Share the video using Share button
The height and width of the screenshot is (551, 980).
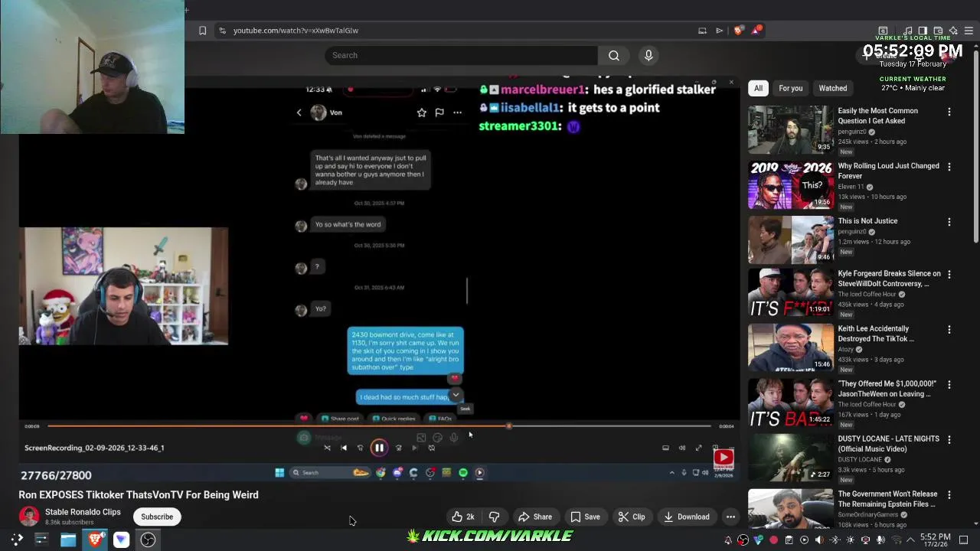coord(534,517)
